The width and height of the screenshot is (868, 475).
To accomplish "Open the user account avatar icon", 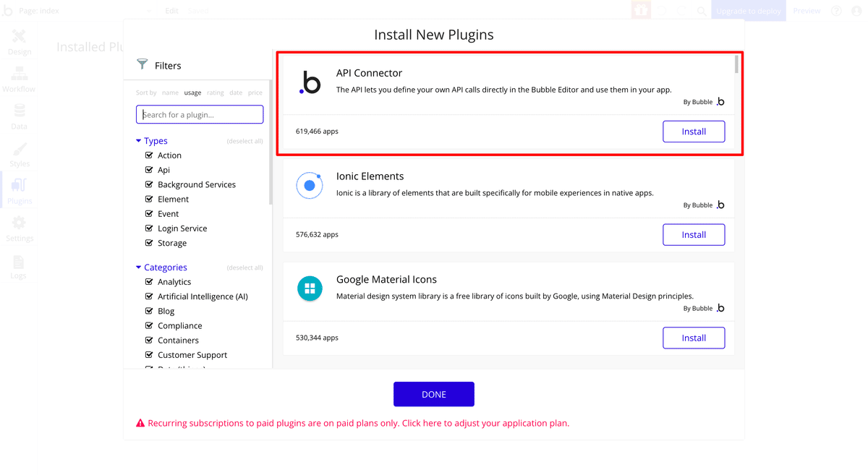I will [x=856, y=11].
